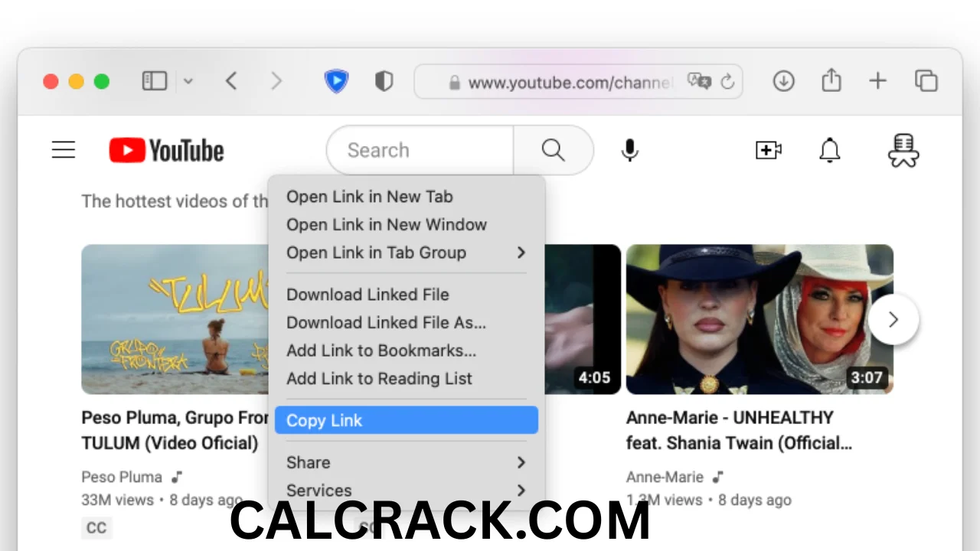Open the sidebar options dropdown chevron
This screenshot has width=980, height=551.
(x=188, y=81)
